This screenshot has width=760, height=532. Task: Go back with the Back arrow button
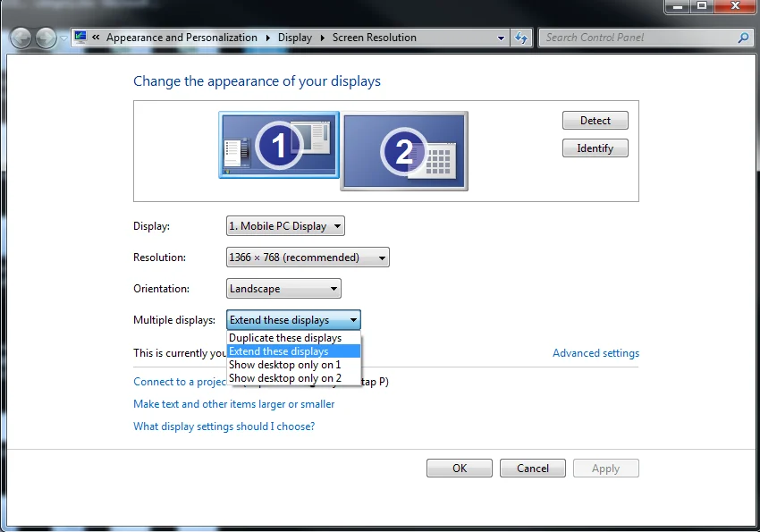click(21, 38)
